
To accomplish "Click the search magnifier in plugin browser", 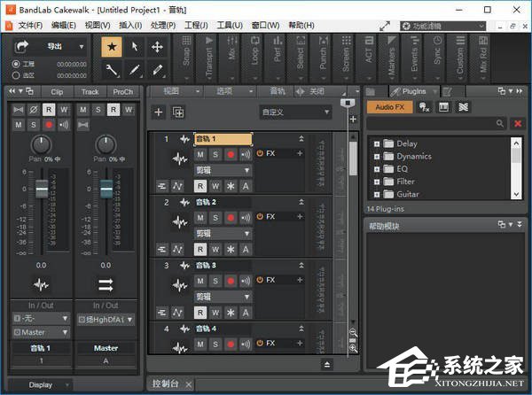I will pyautogui.click(x=500, y=123).
